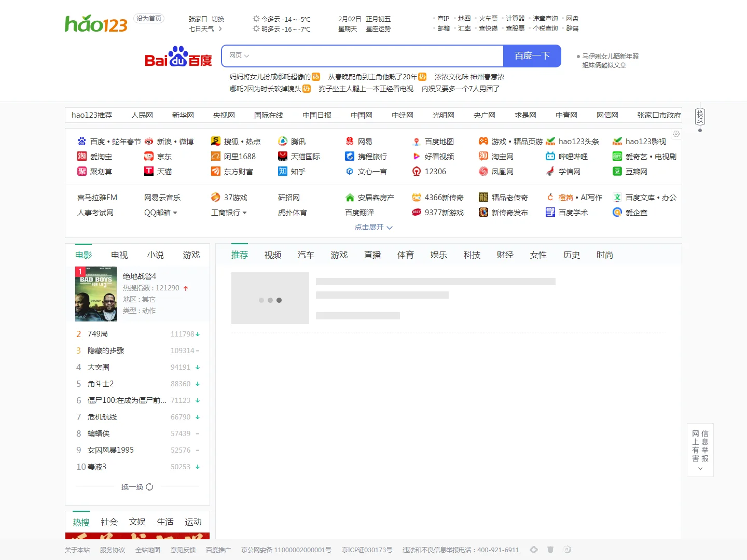Open the 网易 icon link
The height and width of the screenshot is (560, 747).
click(x=350, y=141)
